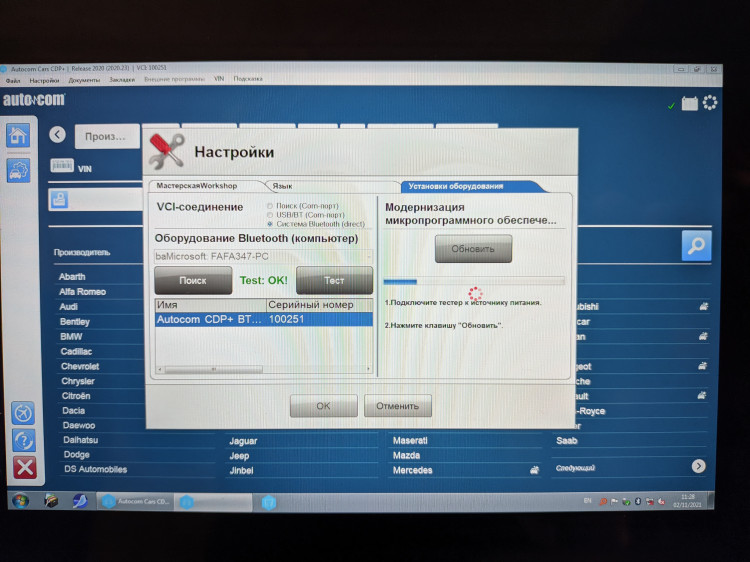Open the baMicrosoft: FAFA347-PC Bluetooth dropdown

tap(262, 257)
